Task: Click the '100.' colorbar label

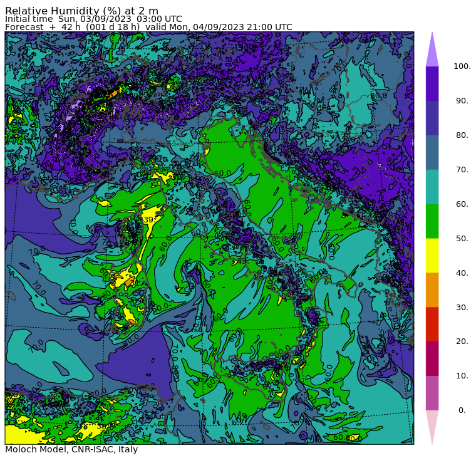Action: coord(462,66)
